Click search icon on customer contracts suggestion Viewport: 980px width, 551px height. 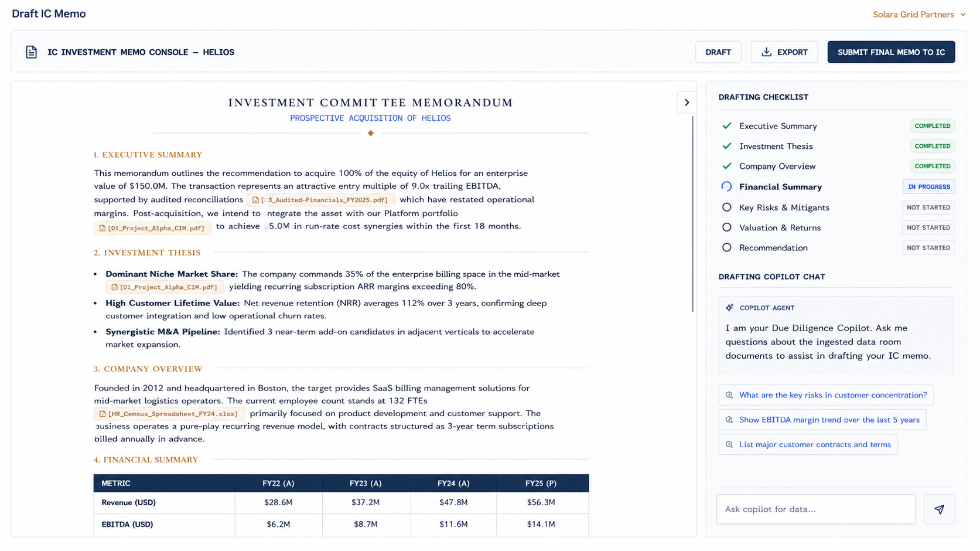point(729,444)
